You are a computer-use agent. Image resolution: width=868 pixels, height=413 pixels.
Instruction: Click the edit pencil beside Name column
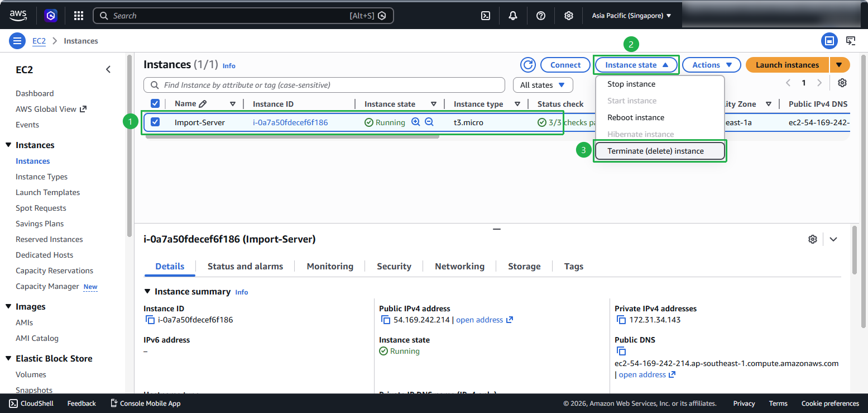203,104
